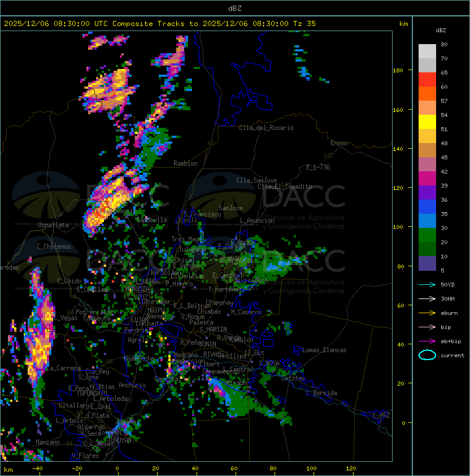Click the yellow eburn arrow icon
This screenshot has height=476, width=470.
427,313
